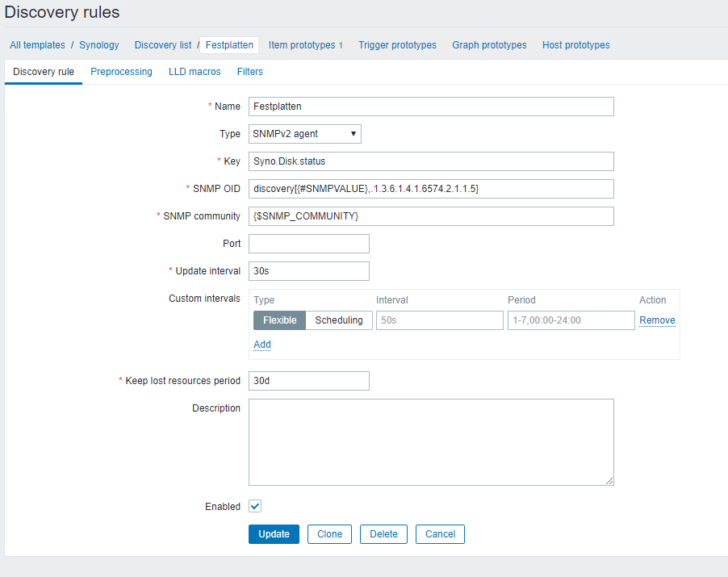Go to the Filters tab

coord(249,72)
